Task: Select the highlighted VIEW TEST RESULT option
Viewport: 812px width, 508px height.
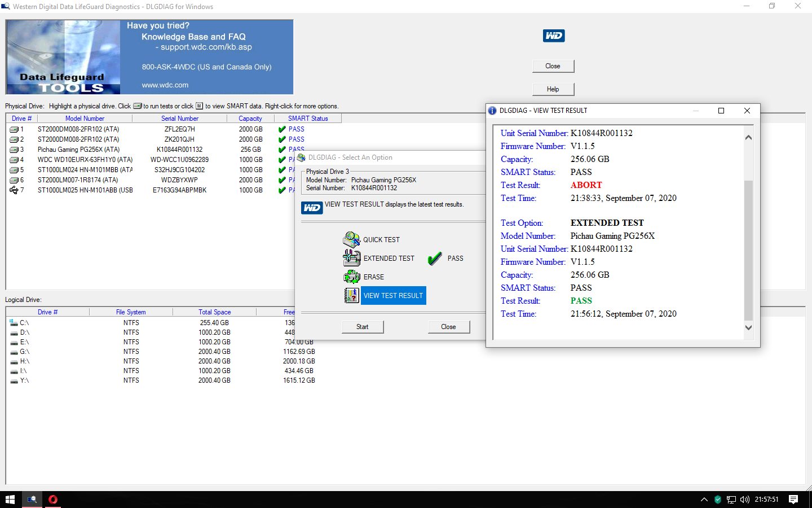Action: coord(393,296)
